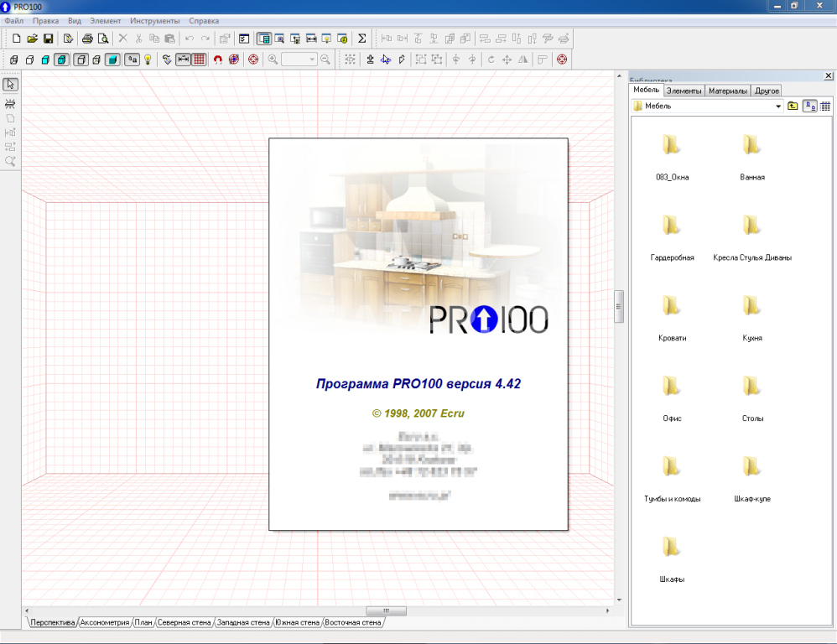Toggle the red magnet snap icon
Viewport: 837px width, 644px height.
[x=218, y=60]
